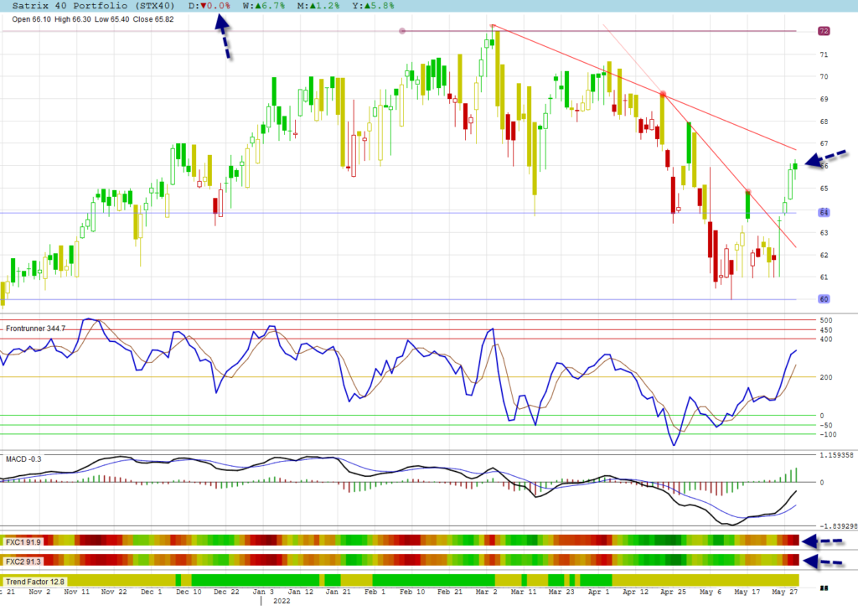The image size is (858, 616).
Task: Click the Nov 2 date on the time axis
Action: coord(39,592)
